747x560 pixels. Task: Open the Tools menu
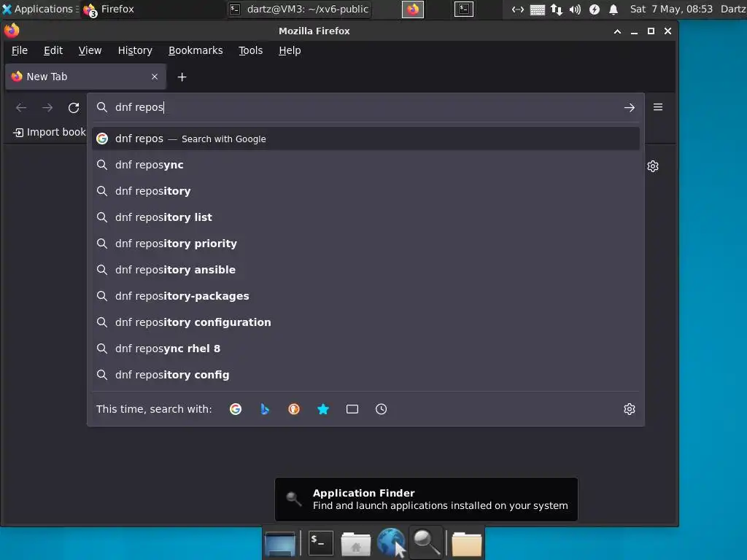[251, 50]
